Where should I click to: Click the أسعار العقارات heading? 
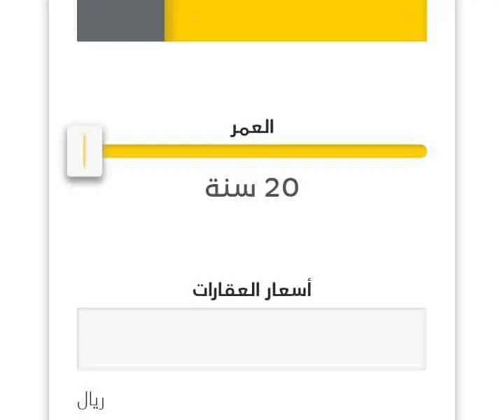252,289
